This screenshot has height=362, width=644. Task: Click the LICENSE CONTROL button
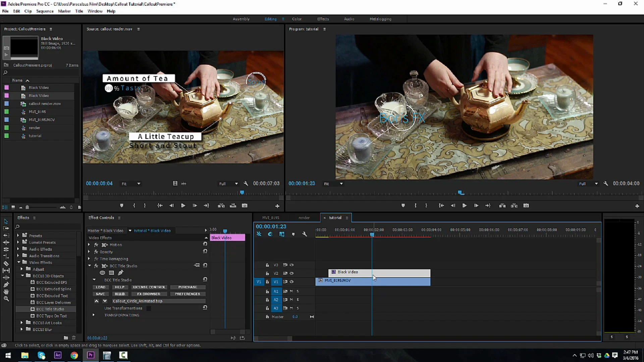point(149,287)
